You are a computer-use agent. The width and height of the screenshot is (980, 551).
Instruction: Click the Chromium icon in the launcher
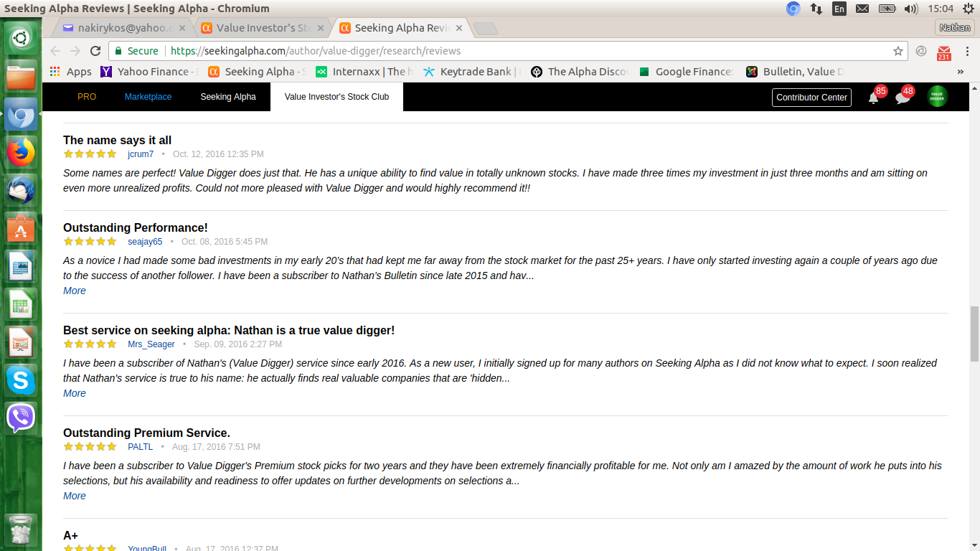[21, 114]
